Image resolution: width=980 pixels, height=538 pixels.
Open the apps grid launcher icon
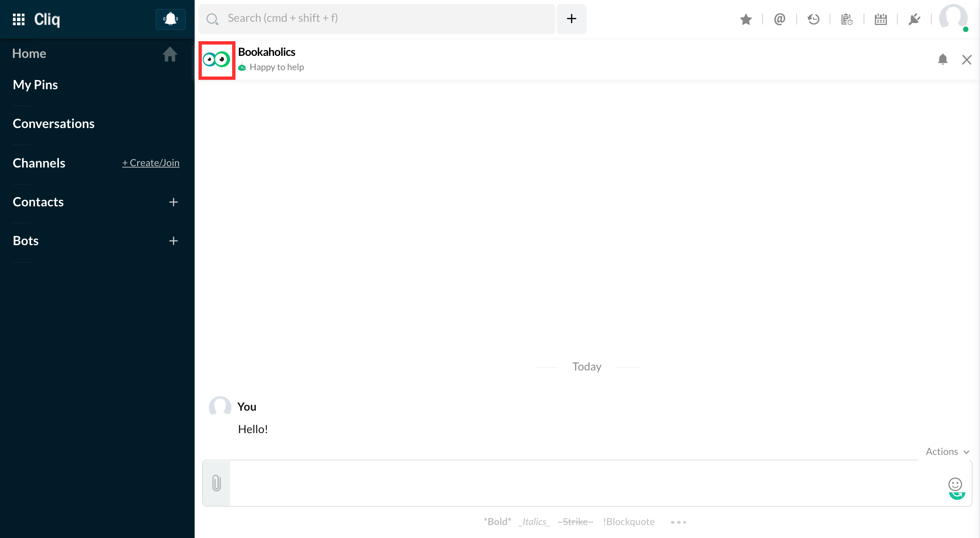[19, 19]
